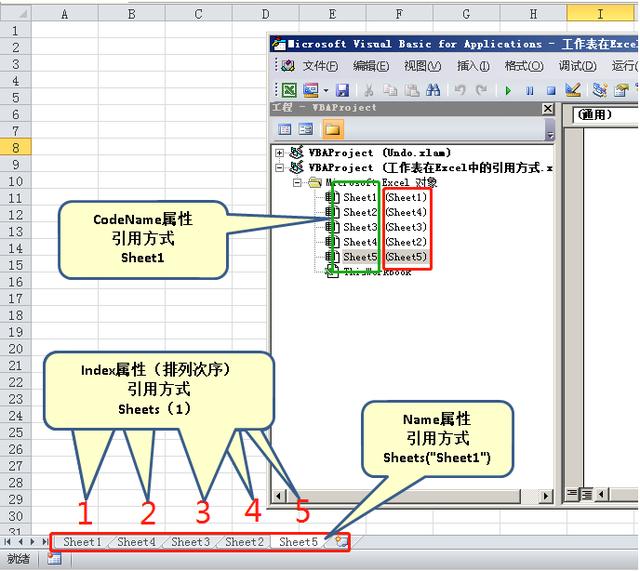
Task: Open the 视图(V) menu
Action: (x=422, y=66)
